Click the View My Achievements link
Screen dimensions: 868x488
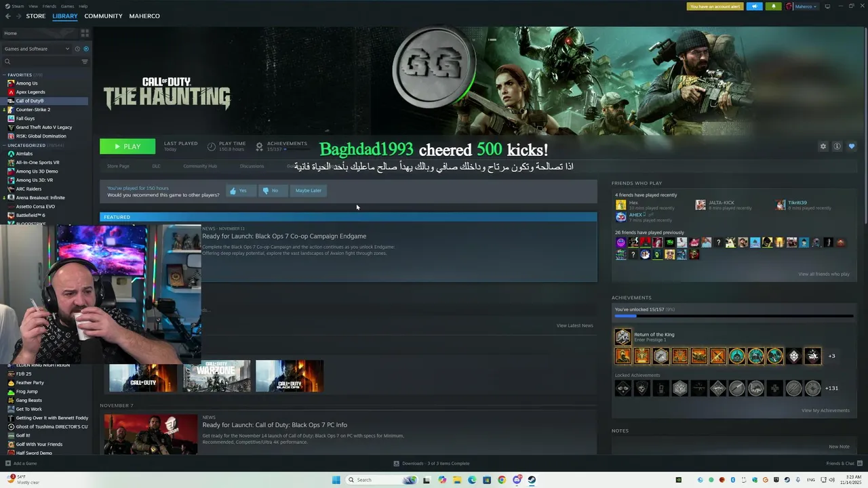pyautogui.click(x=825, y=410)
